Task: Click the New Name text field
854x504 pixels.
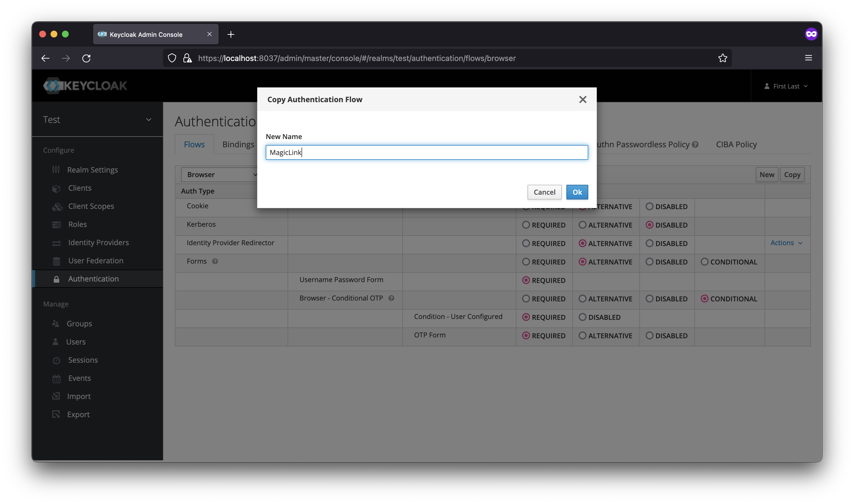Action: [x=427, y=152]
